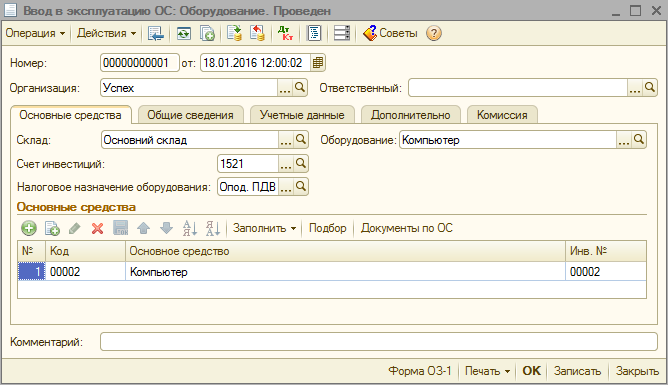Edit current row pencil icon

[x=75, y=228]
